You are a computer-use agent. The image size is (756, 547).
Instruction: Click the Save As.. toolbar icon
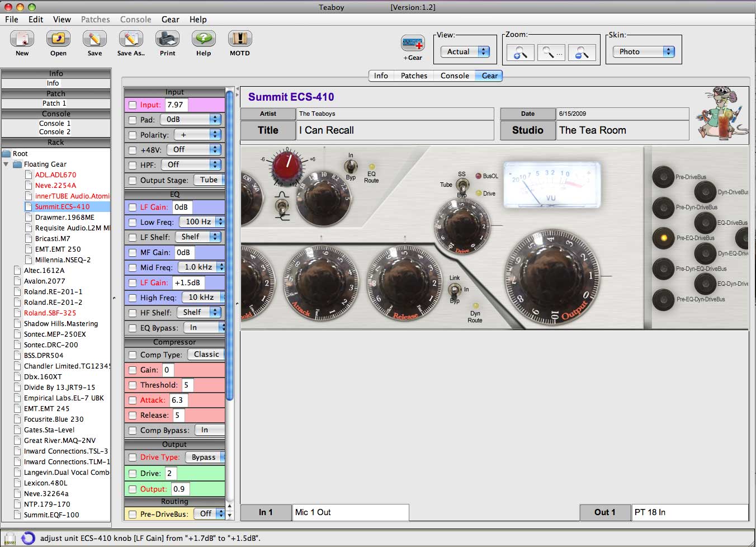[x=131, y=39]
